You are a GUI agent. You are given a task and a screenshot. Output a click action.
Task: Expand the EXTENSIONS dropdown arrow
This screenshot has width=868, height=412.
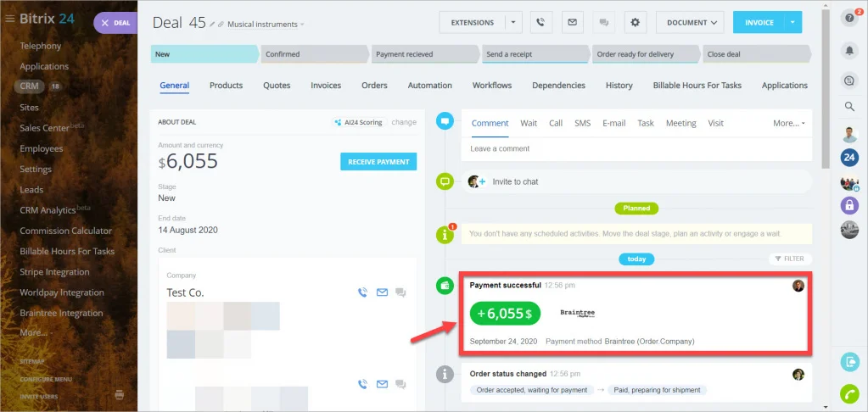tap(513, 23)
